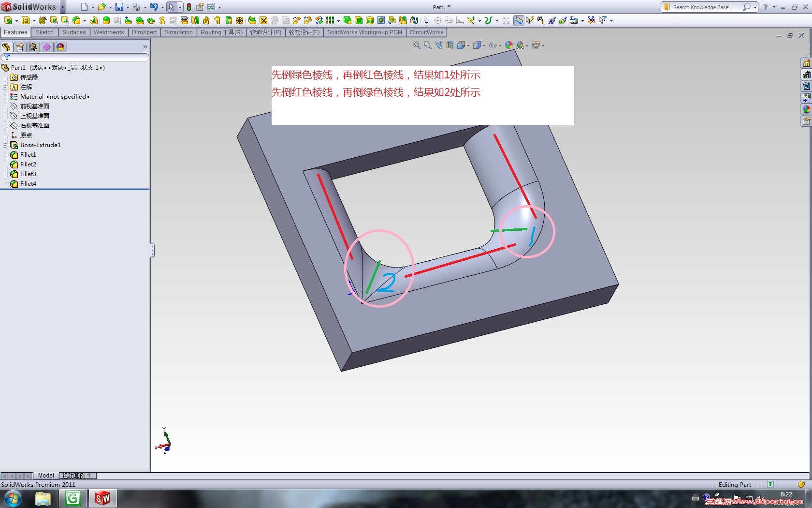This screenshot has height=508, width=812.
Task: Select the 原点 origin item
Action: pos(26,135)
